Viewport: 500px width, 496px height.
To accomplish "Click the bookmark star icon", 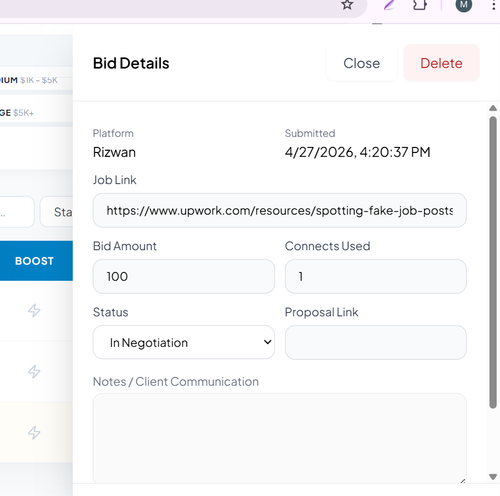I will click(347, 5).
